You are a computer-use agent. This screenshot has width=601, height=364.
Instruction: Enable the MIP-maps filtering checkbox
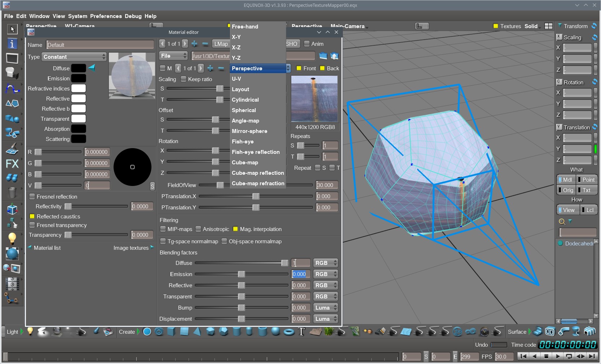163,229
